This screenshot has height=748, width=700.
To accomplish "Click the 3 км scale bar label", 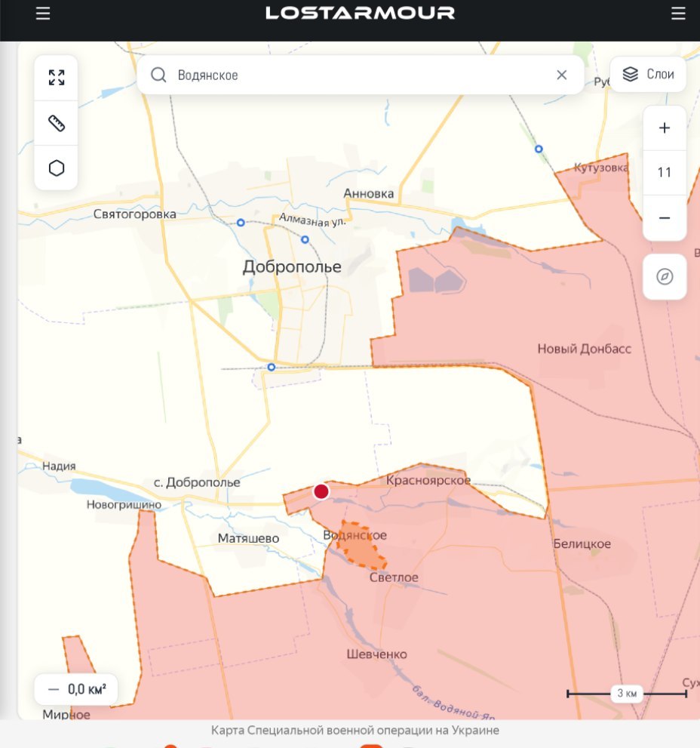I will coord(627,693).
